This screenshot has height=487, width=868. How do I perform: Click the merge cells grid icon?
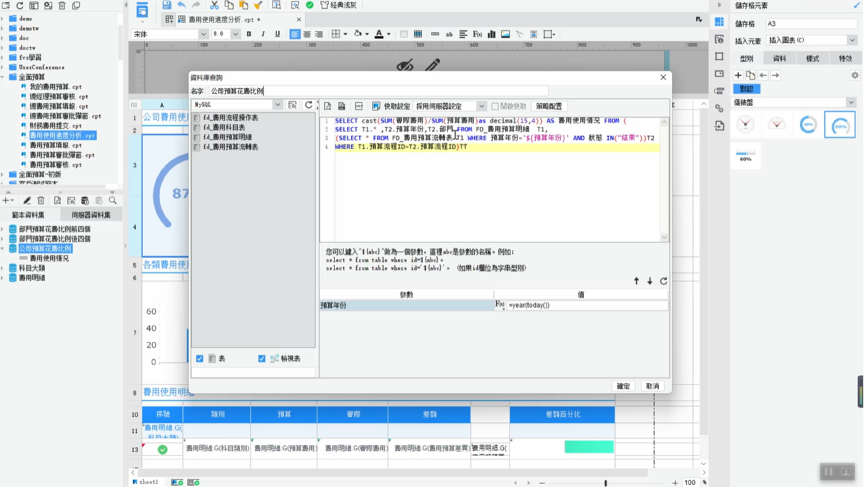(x=418, y=34)
